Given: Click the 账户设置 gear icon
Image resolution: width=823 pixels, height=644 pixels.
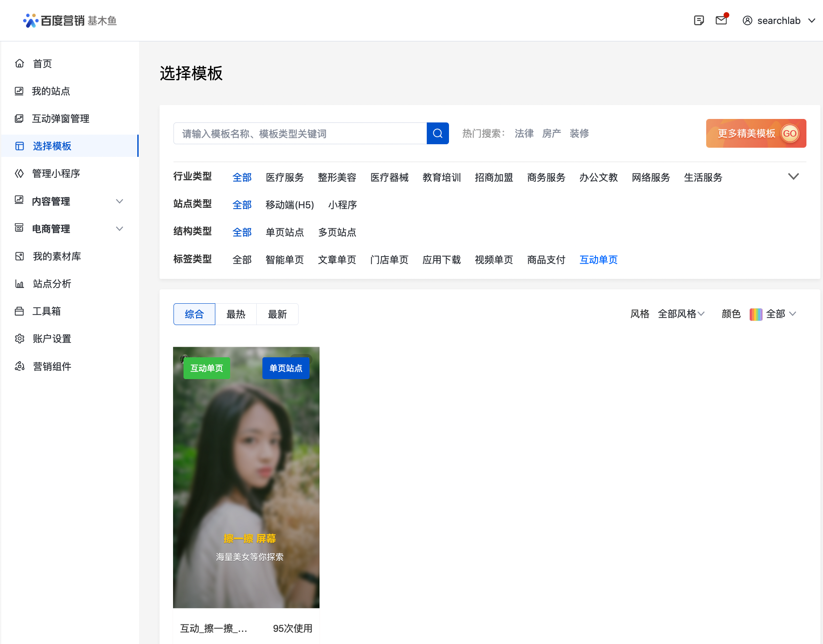Looking at the screenshot, I should [x=20, y=339].
